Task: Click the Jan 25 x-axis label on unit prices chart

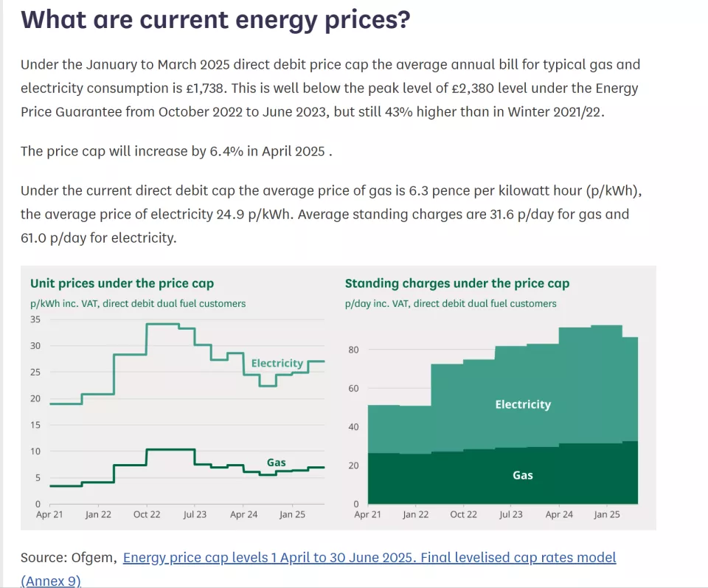Action: [x=292, y=514]
